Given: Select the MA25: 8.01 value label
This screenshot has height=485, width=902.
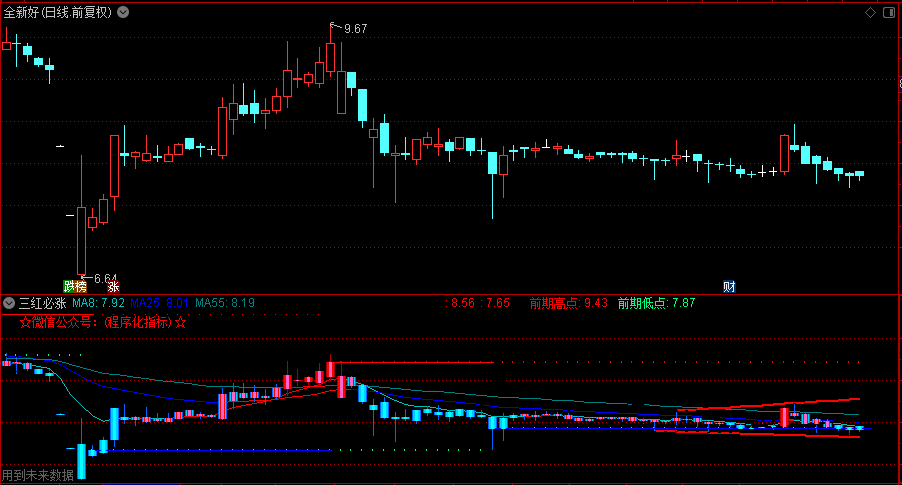Looking at the screenshot, I should [x=159, y=303].
